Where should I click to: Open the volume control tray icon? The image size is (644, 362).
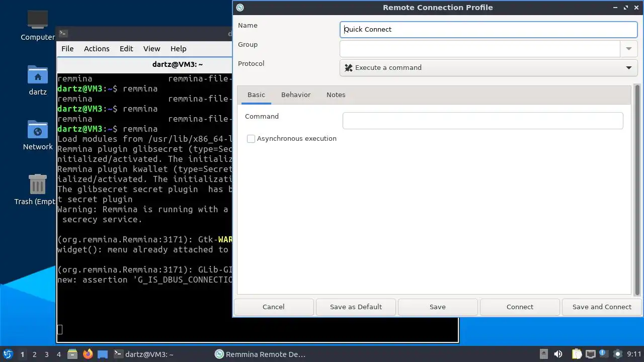pyautogui.click(x=558, y=354)
